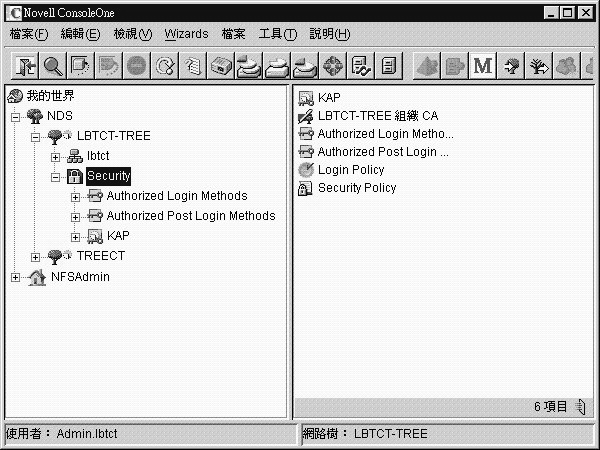Select the TREECT tree label
The height and width of the screenshot is (450, 600).
pos(101,256)
